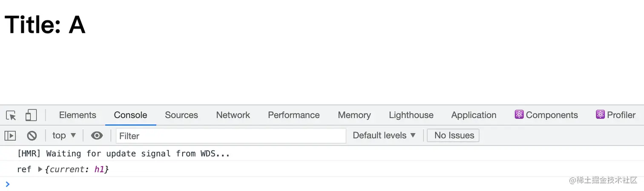Image resolution: width=644 pixels, height=191 pixels.
Task: Show the console sidebar panel icon
Action: tap(10, 136)
